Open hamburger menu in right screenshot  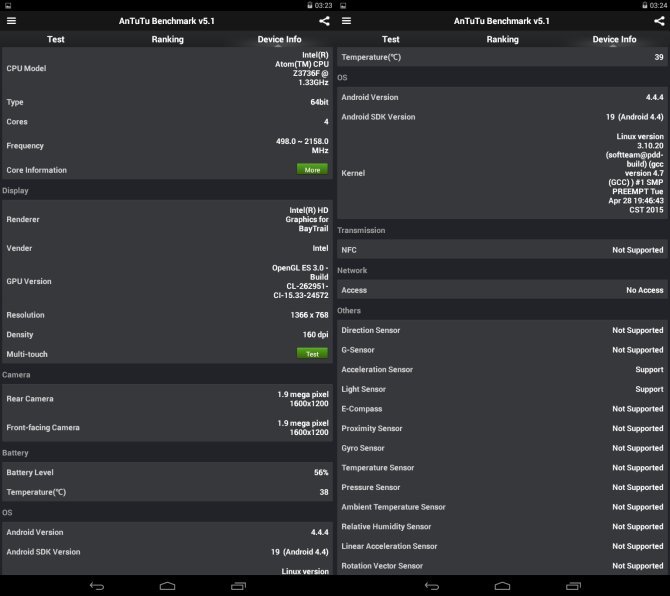click(x=347, y=21)
